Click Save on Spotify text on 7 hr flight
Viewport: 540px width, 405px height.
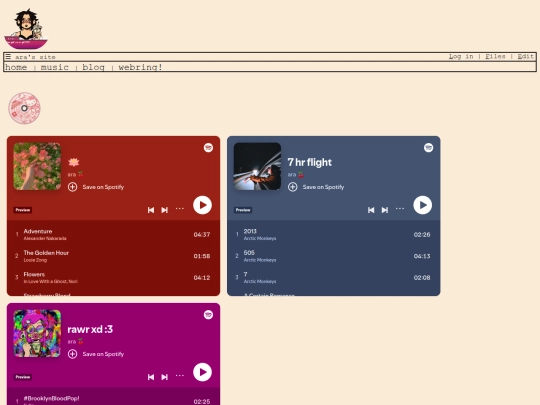tap(323, 187)
